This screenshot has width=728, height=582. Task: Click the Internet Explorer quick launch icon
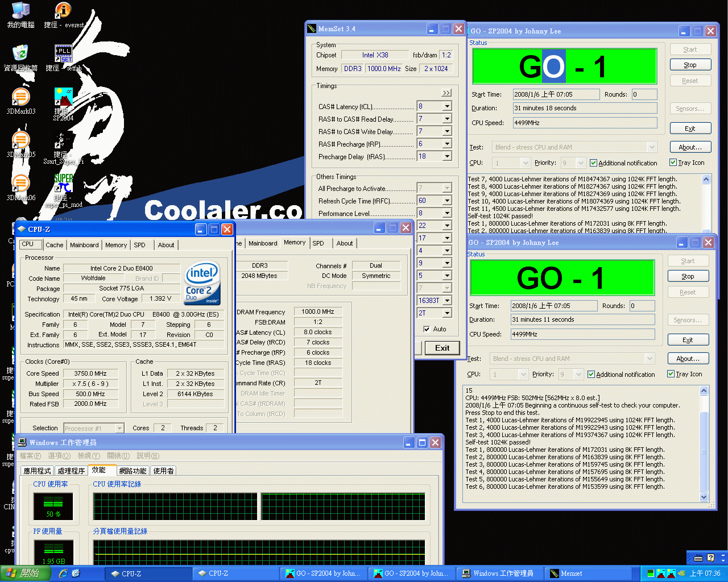tap(63, 573)
